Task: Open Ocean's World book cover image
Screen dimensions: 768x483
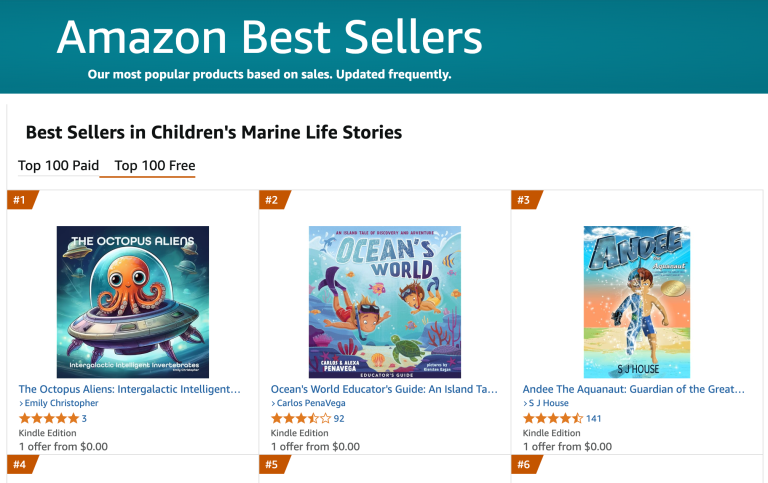Action: [385, 301]
